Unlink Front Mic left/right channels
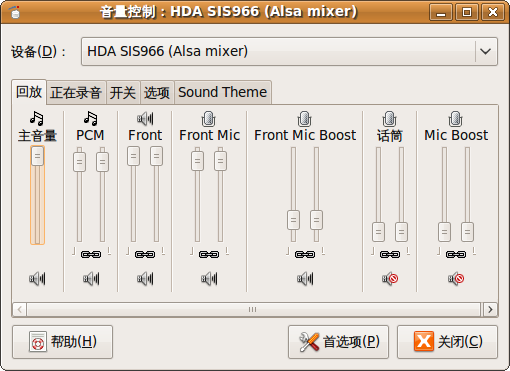 coord(209,255)
